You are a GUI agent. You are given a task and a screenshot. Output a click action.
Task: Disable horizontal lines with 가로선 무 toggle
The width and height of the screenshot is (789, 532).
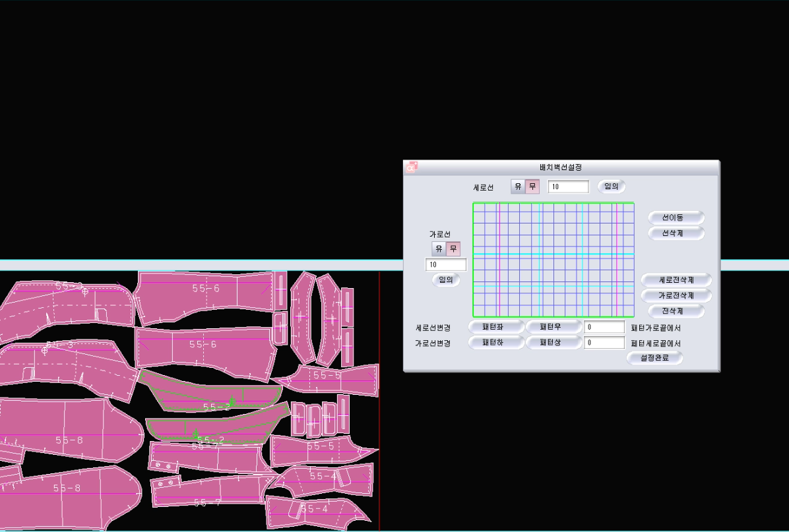pyautogui.click(x=453, y=249)
